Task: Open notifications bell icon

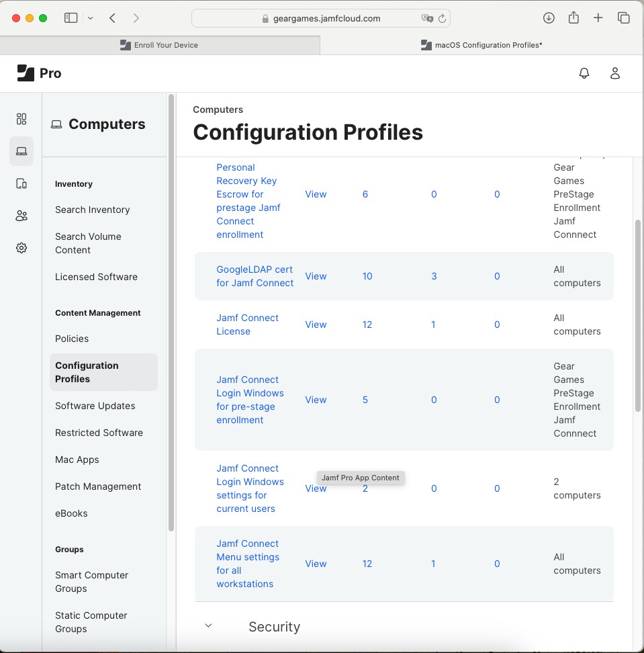Action: pyautogui.click(x=584, y=73)
